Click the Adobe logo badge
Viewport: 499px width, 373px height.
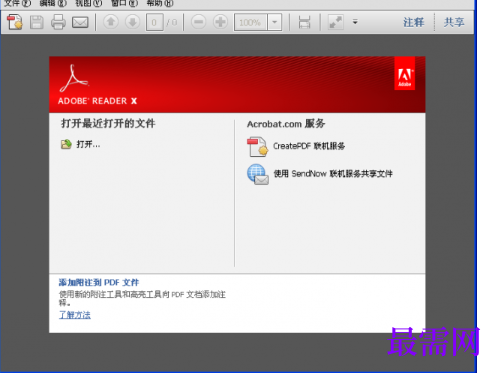coord(405,73)
